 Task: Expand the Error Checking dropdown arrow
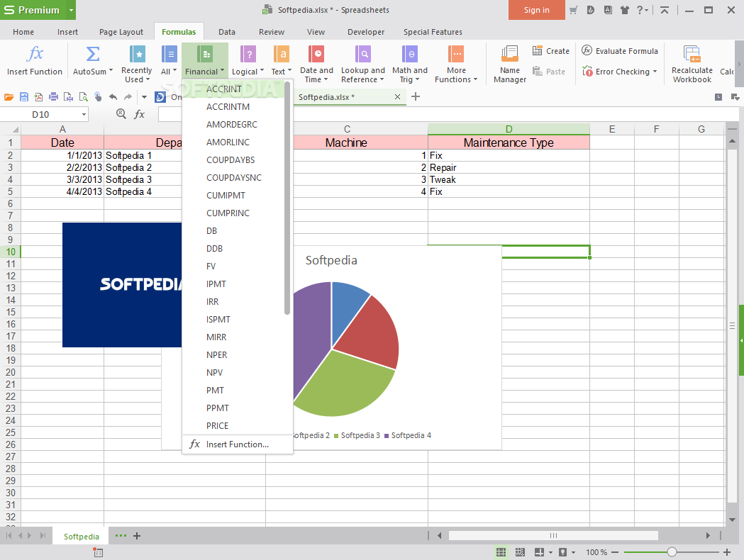click(x=655, y=72)
